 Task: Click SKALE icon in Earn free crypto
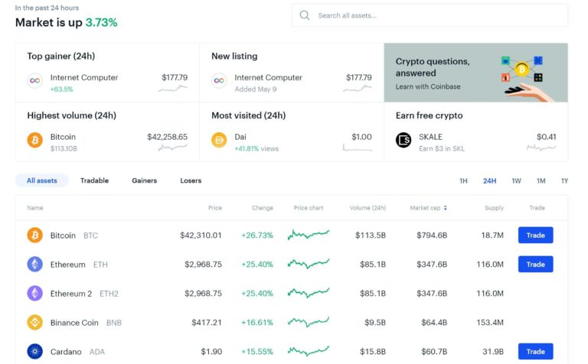pyautogui.click(x=403, y=140)
